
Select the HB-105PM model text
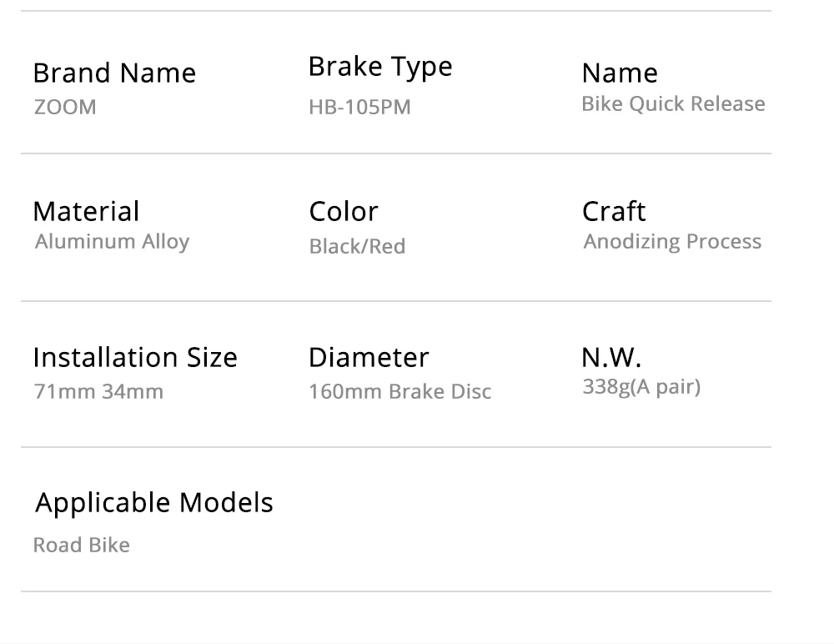click(359, 108)
